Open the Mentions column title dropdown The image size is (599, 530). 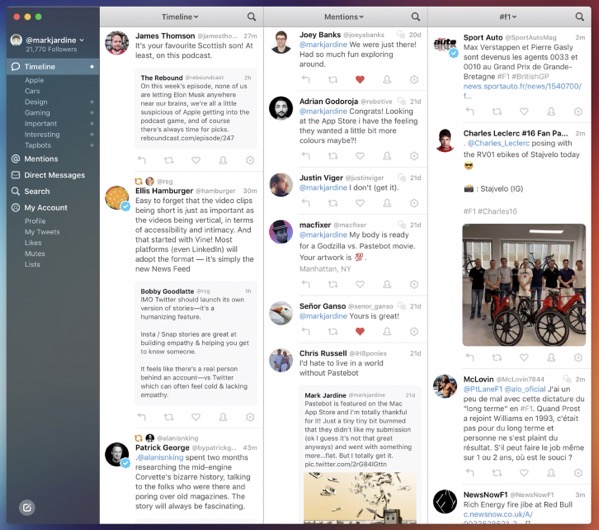tap(344, 17)
